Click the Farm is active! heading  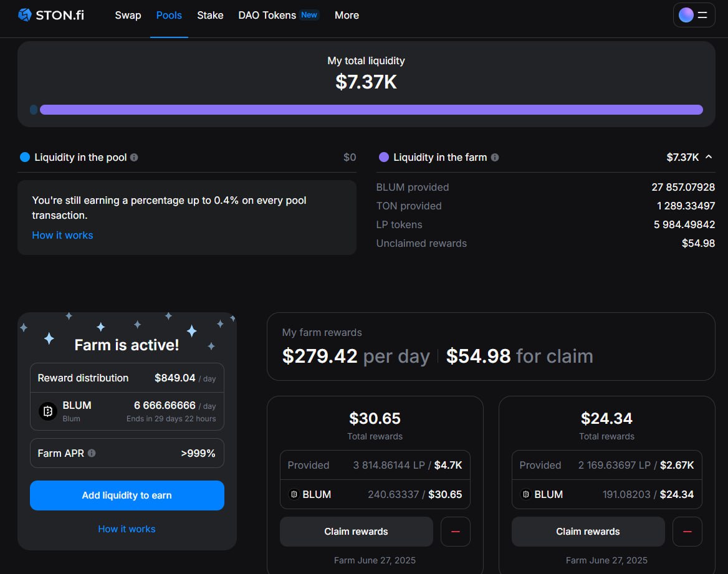click(127, 345)
